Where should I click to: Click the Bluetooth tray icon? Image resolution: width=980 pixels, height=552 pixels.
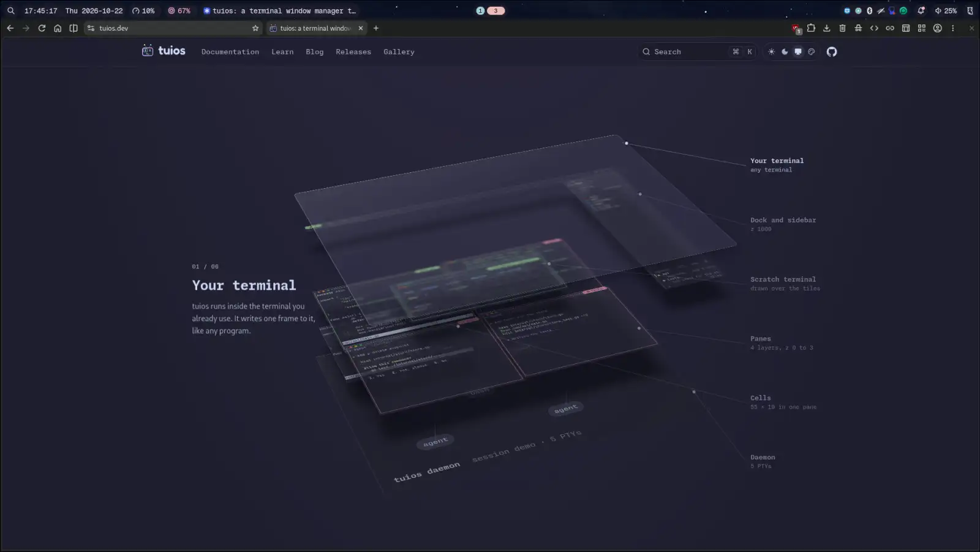pyautogui.click(x=869, y=10)
